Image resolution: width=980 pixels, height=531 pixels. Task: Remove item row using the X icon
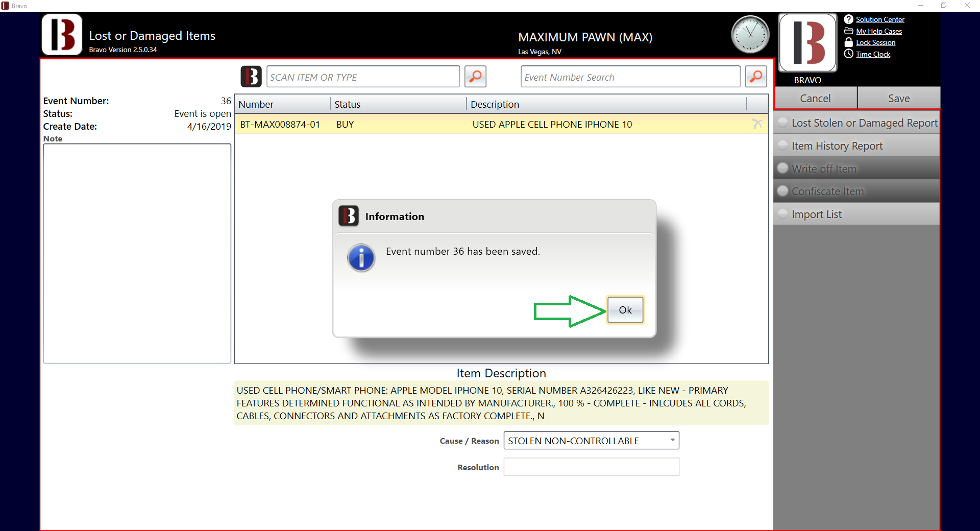757,124
